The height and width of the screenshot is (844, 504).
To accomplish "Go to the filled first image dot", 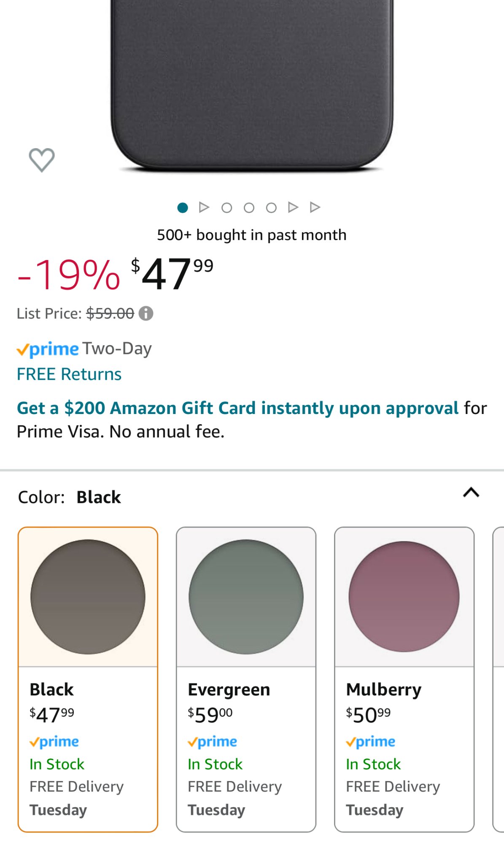I will [183, 208].
